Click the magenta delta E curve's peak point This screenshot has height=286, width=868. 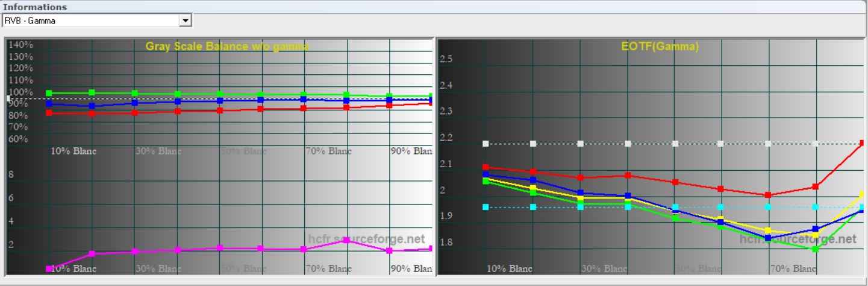346,240
